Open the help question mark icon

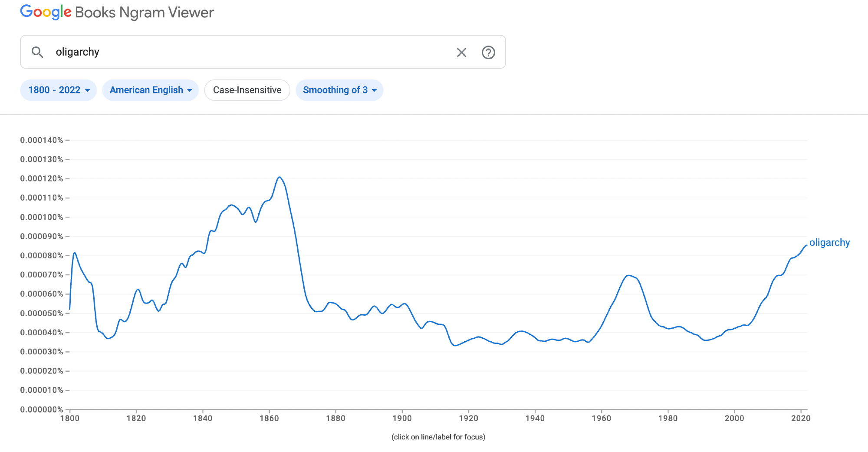488,53
